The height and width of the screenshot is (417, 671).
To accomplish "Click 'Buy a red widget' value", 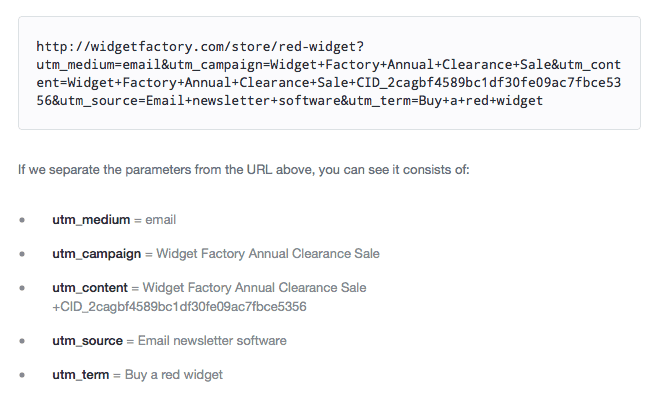I will (174, 375).
